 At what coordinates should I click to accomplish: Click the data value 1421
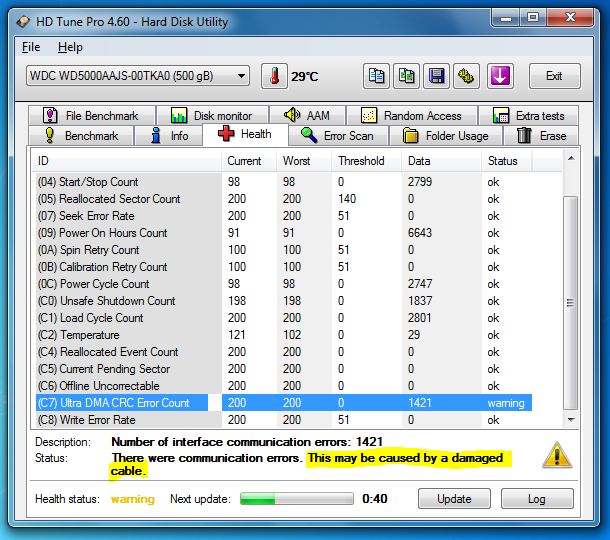click(420, 403)
